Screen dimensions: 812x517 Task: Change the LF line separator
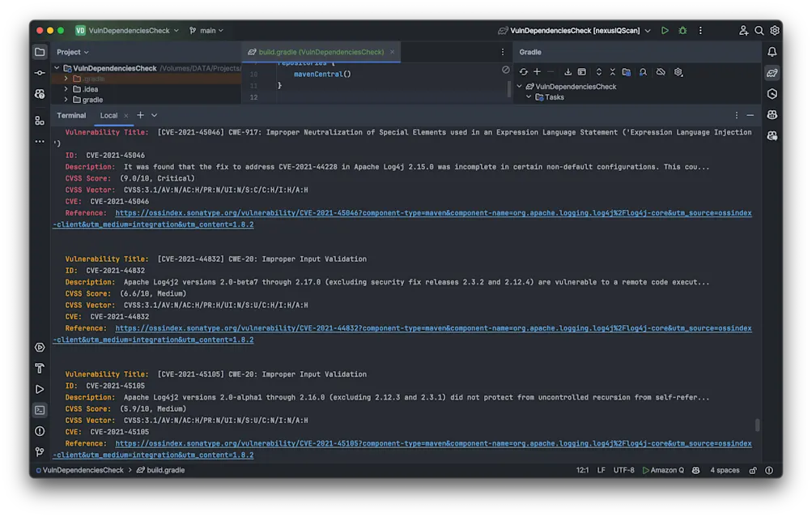click(x=602, y=470)
